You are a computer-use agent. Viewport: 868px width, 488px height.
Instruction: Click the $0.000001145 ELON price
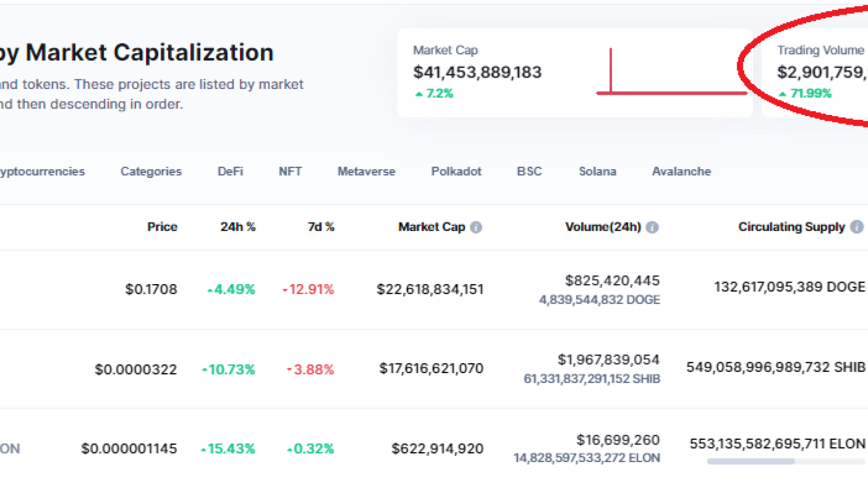tap(129, 448)
